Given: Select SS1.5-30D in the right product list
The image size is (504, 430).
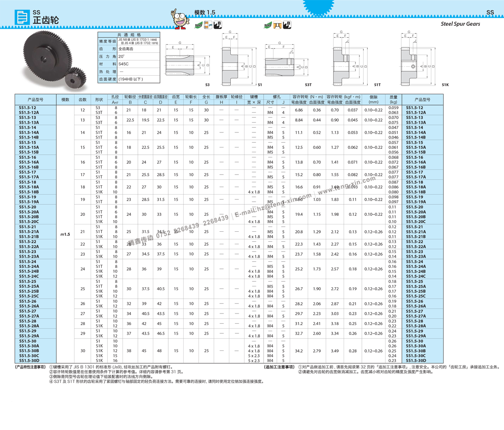Looking at the screenshot, I should point(416,361).
